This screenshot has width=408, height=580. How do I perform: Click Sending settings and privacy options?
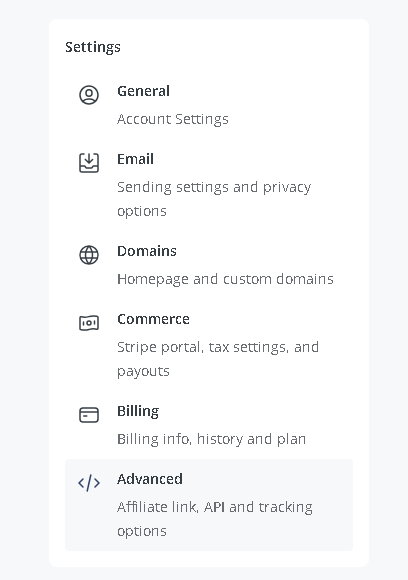pyautogui.click(x=214, y=199)
